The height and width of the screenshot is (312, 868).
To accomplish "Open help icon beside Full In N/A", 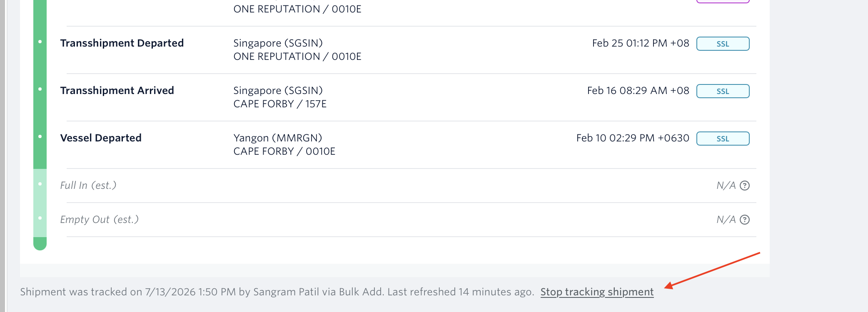I will (745, 186).
